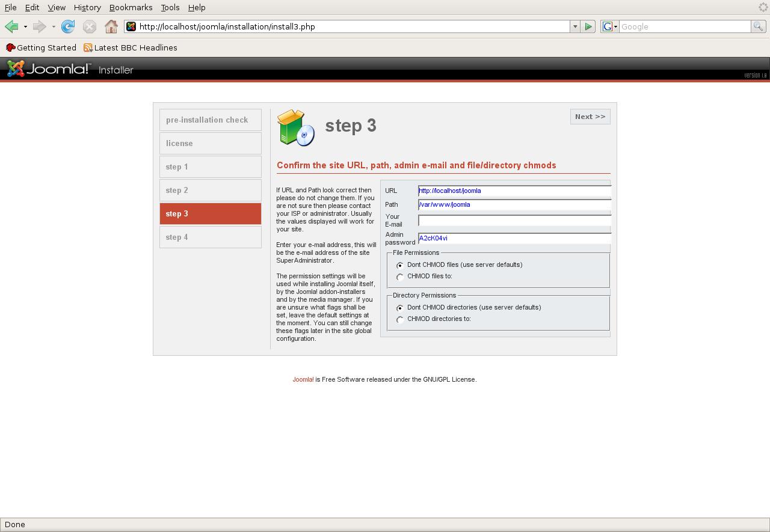The height and width of the screenshot is (532, 770).
Task: Open the Bookmarks menu
Action: (131, 7)
